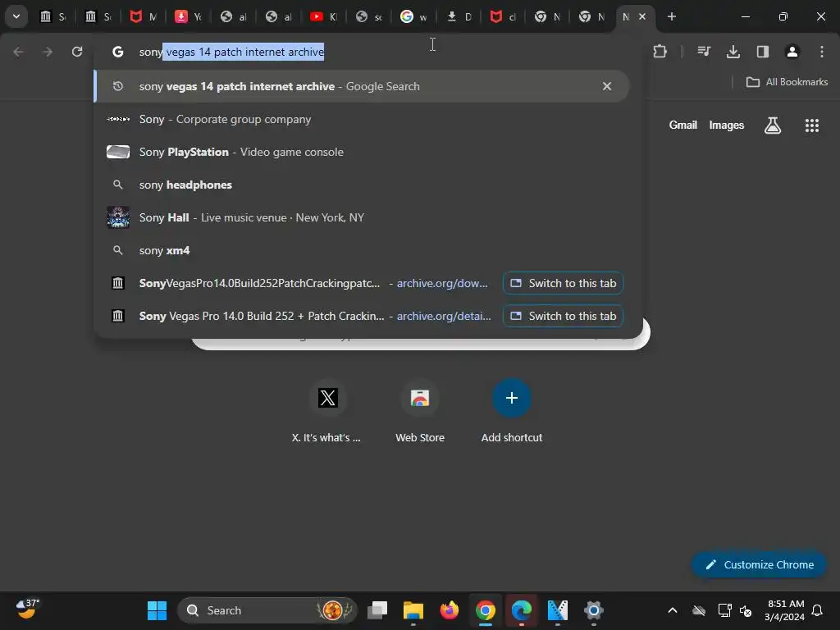The width and height of the screenshot is (840, 630).
Task: Select sony xm4 suggestion
Action: (x=362, y=250)
